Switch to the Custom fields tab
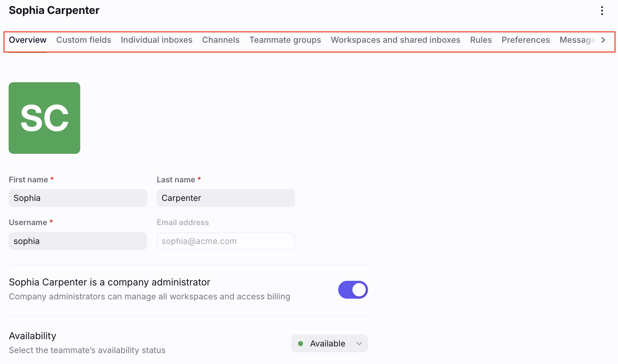This screenshot has height=364, width=618. click(x=84, y=40)
